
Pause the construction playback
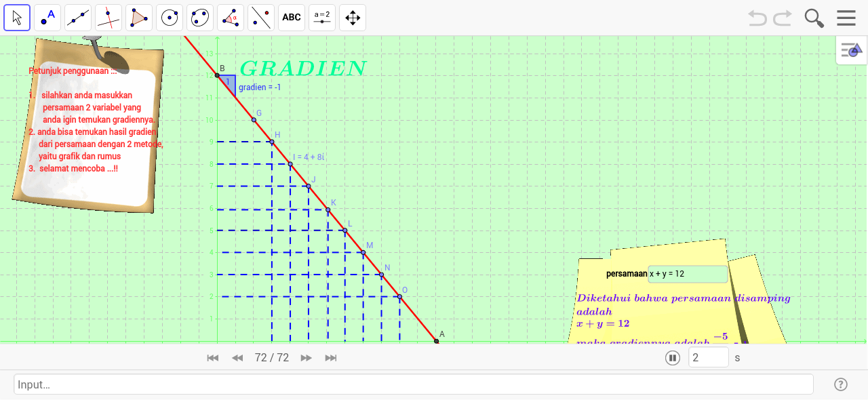[x=673, y=358]
